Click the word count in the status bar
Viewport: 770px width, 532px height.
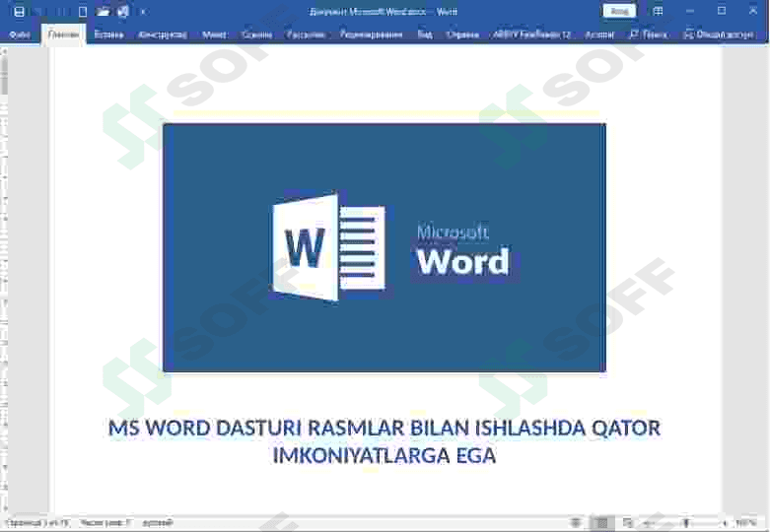(x=106, y=523)
